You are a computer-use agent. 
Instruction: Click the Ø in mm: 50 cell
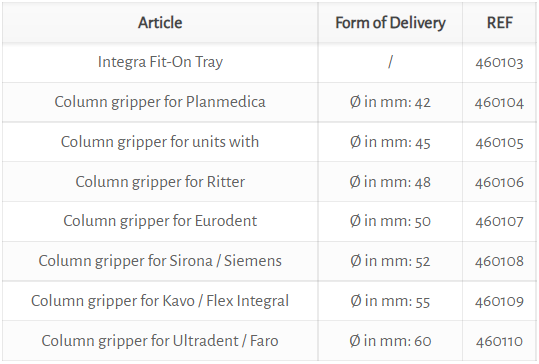pyautogui.click(x=390, y=221)
